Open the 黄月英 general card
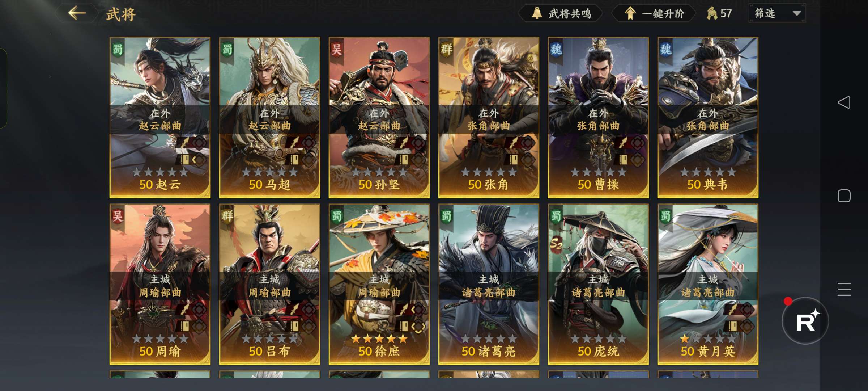 (708, 284)
